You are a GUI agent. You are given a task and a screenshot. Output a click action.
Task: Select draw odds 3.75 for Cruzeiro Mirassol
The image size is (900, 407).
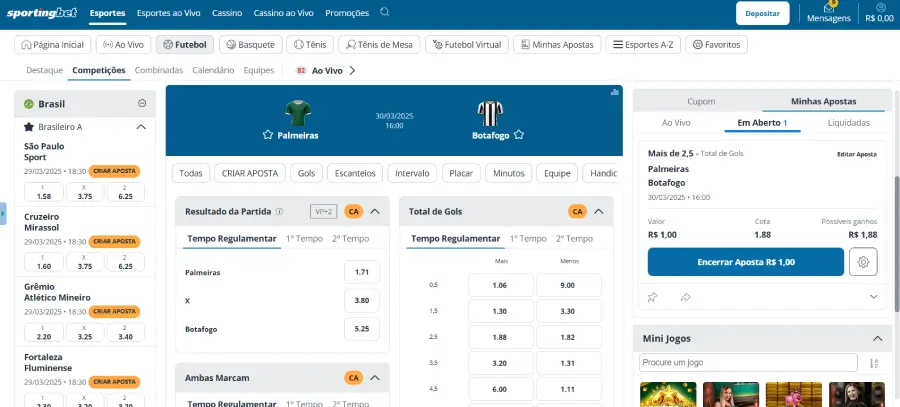pos(85,262)
